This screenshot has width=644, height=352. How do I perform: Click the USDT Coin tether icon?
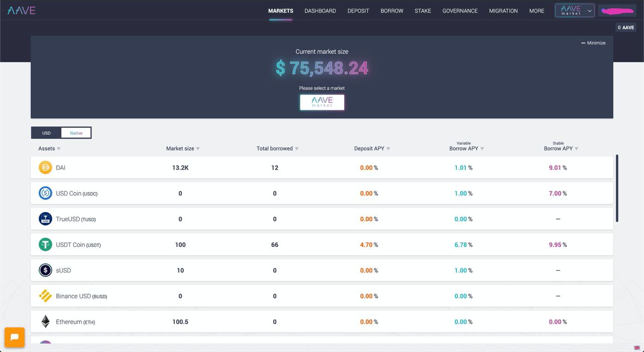pyautogui.click(x=45, y=244)
